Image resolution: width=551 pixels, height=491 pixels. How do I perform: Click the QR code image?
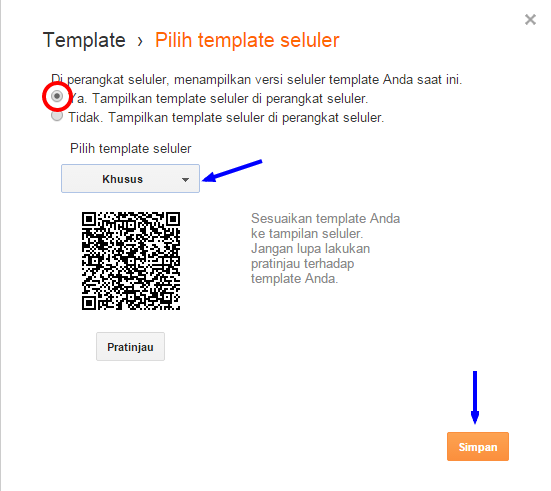pyautogui.click(x=131, y=261)
